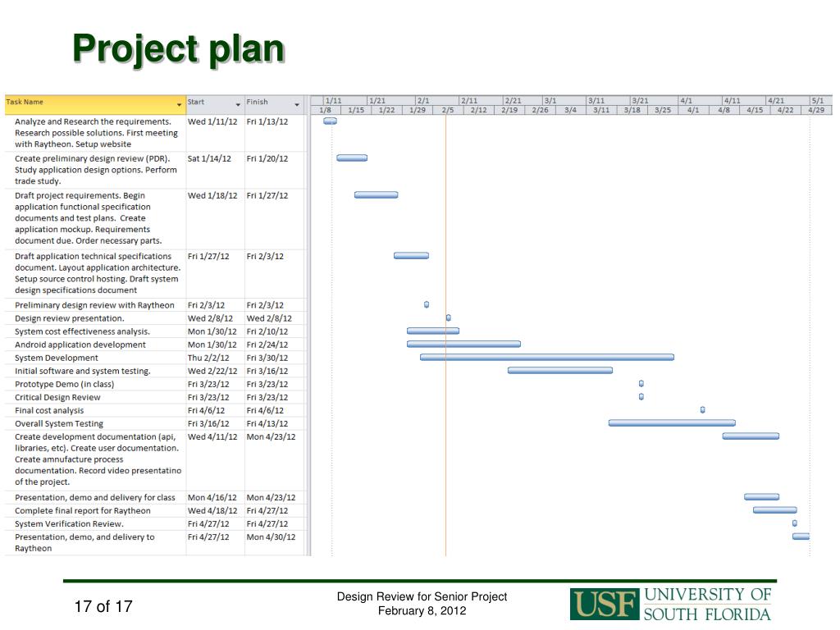Click the 'Critical Design Review' task name
Image resolution: width=840 pixels, height=630 pixels.
tap(58, 398)
